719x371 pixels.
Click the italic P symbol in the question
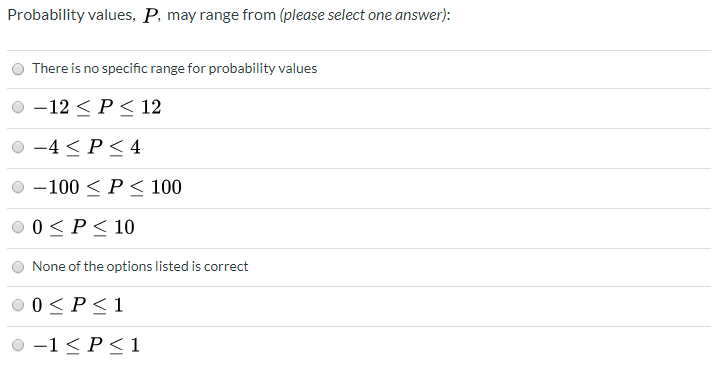150,16
